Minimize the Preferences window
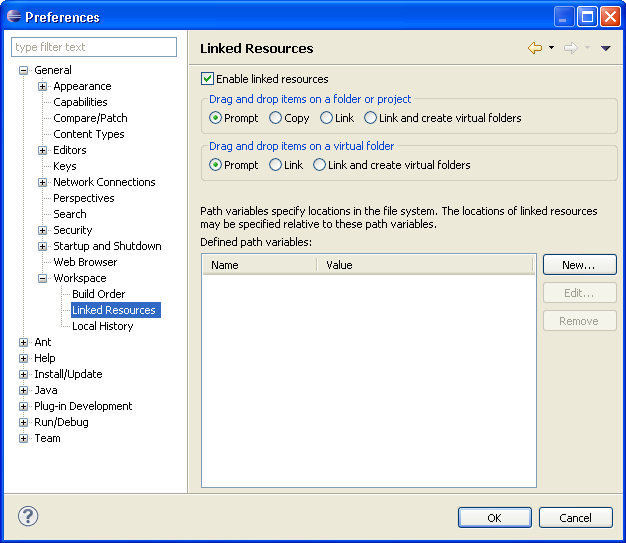This screenshot has height=543, width=626. pyautogui.click(x=564, y=17)
